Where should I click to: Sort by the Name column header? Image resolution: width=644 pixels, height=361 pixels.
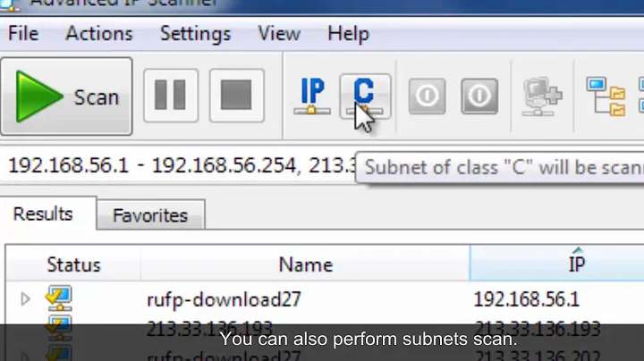click(305, 264)
